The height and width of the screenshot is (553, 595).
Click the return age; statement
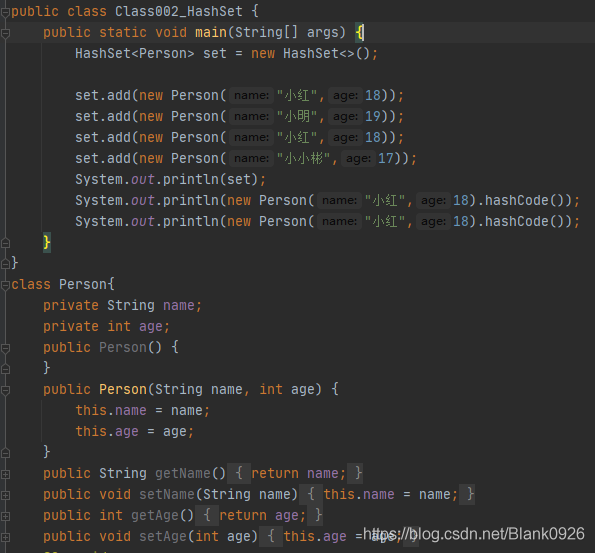(x=262, y=515)
